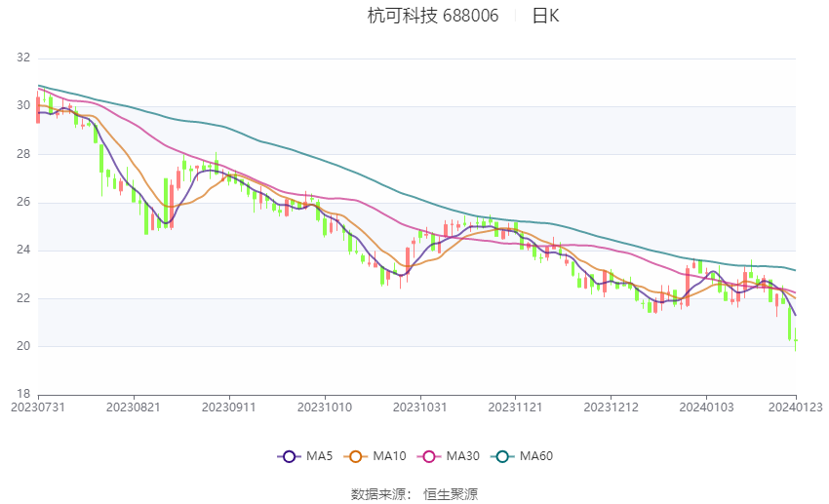Click the y-axis value 26

coord(23,202)
